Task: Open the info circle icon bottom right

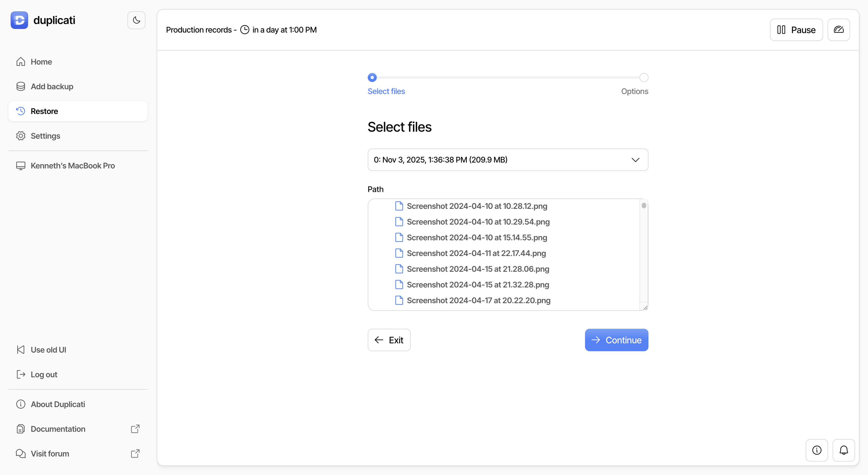Action: coord(816,450)
